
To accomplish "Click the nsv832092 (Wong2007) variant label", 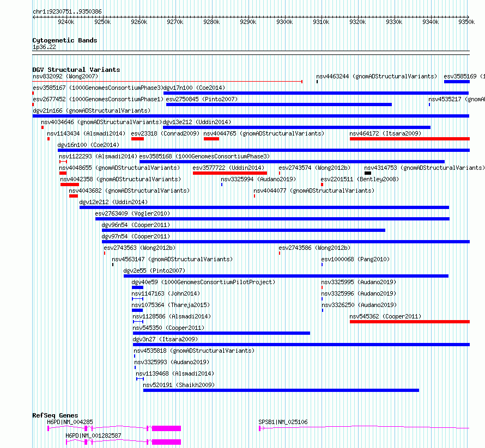I will pyautogui.click(x=65, y=76).
